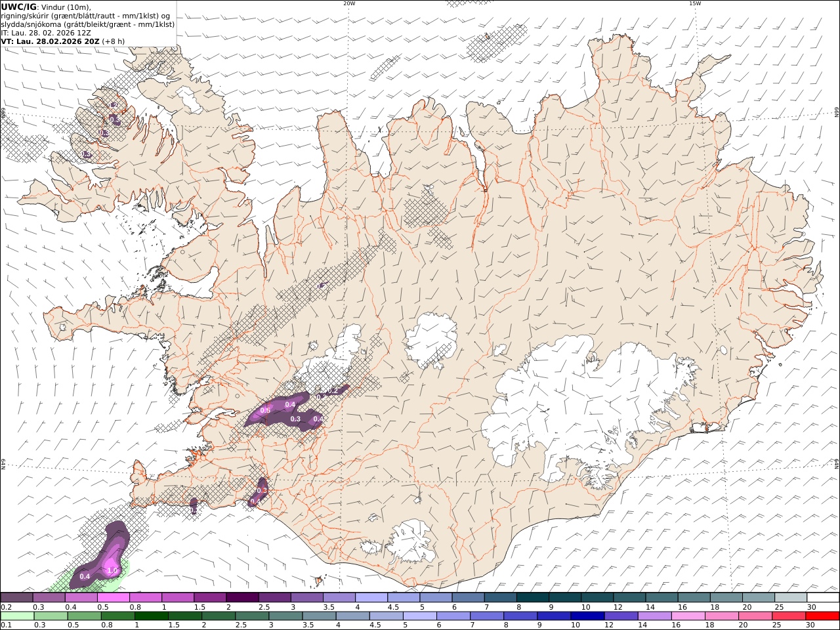The width and height of the screenshot is (840, 630).
Task: Click the UWC/IG title text
Action: tap(18, 7)
